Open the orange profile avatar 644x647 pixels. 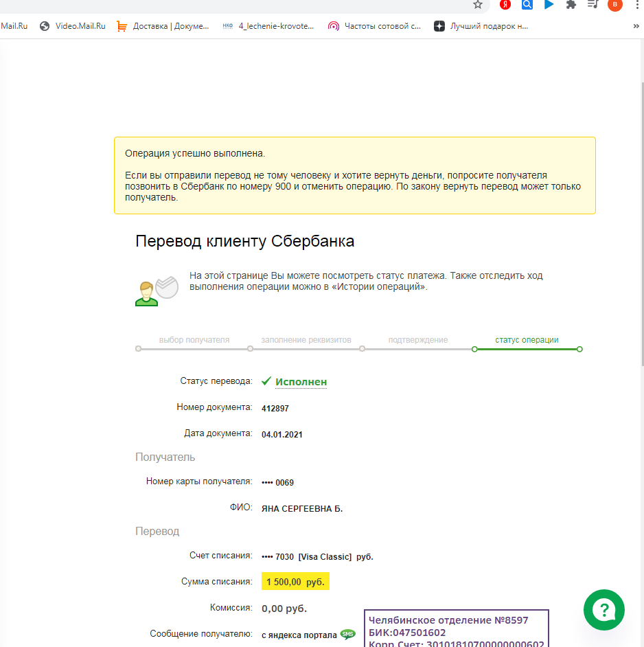pyautogui.click(x=614, y=5)
